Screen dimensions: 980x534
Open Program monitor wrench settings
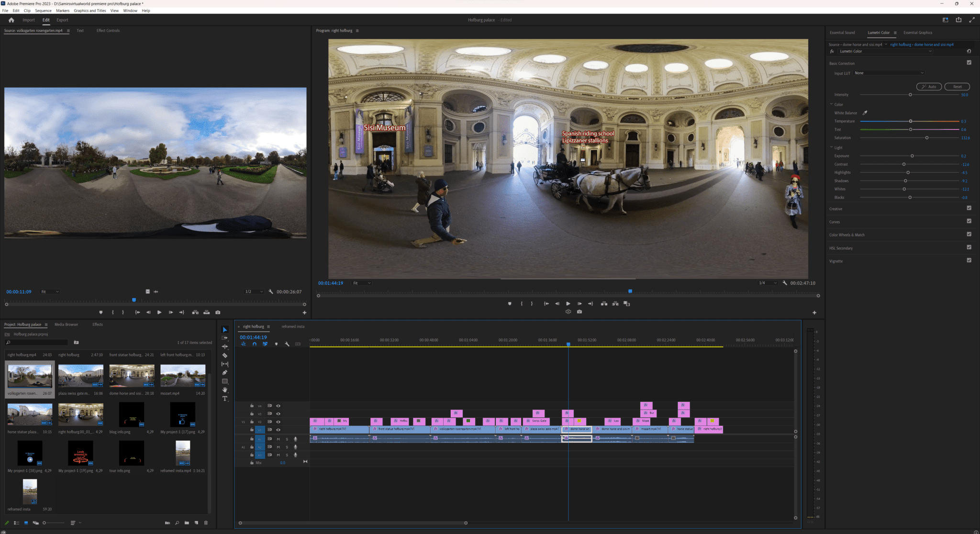pyautogui.click(x=785, y=283)
